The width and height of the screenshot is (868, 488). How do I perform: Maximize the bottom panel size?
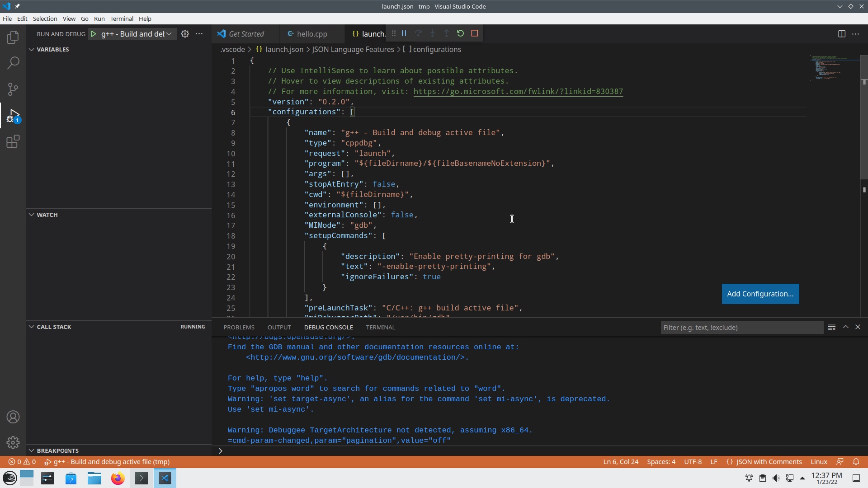click(845, 327)
